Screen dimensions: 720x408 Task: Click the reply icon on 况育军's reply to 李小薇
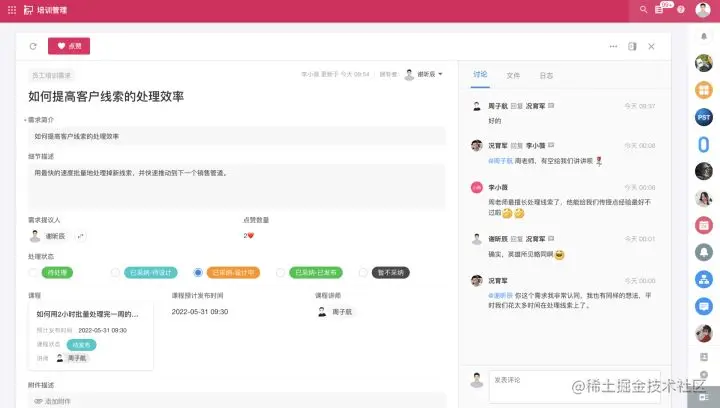click(x=551, y=145)
